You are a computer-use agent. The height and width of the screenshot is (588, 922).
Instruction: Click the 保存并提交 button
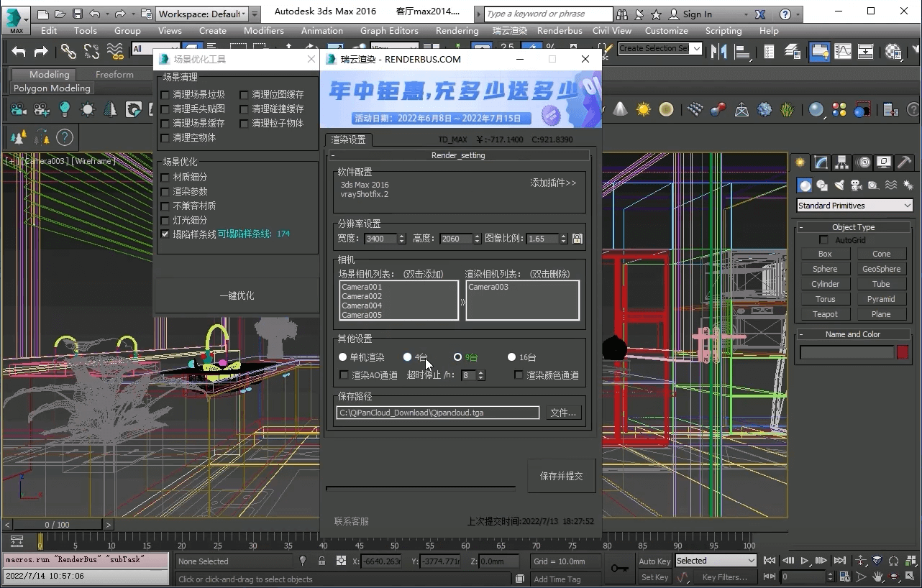[562, 476]
